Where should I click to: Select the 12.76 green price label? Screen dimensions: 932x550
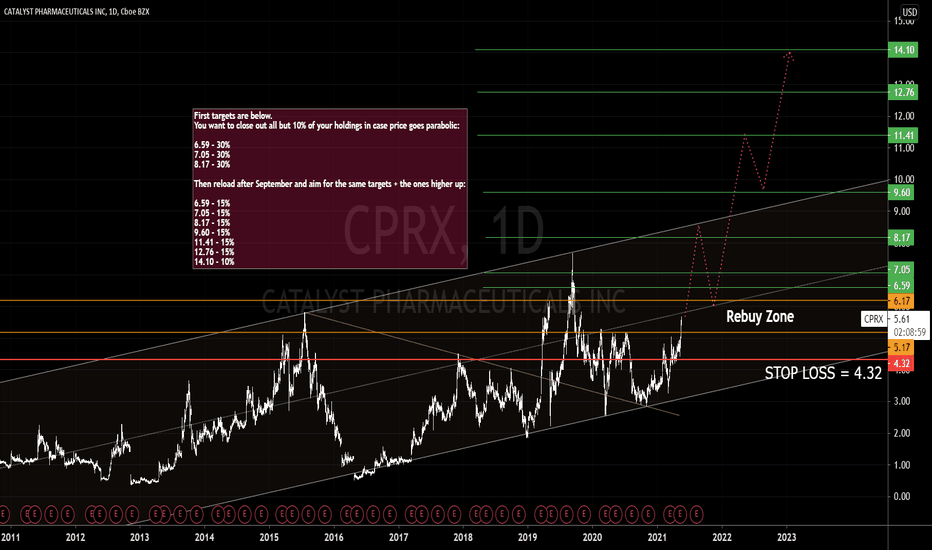coord(903,92)
